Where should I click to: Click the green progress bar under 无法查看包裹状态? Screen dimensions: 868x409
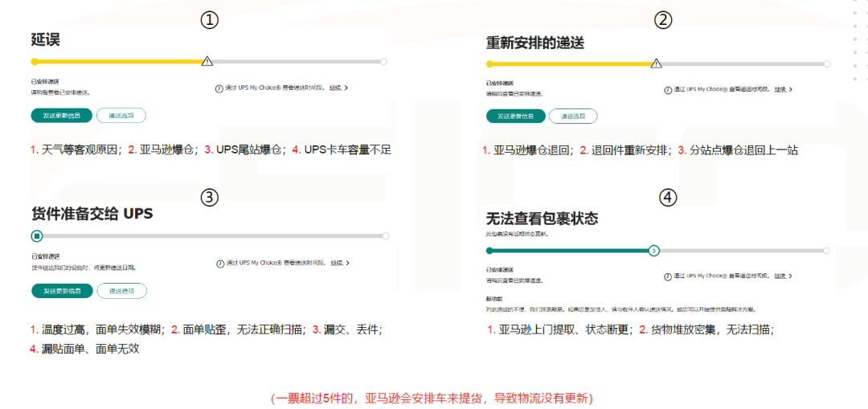pos(569,251)
